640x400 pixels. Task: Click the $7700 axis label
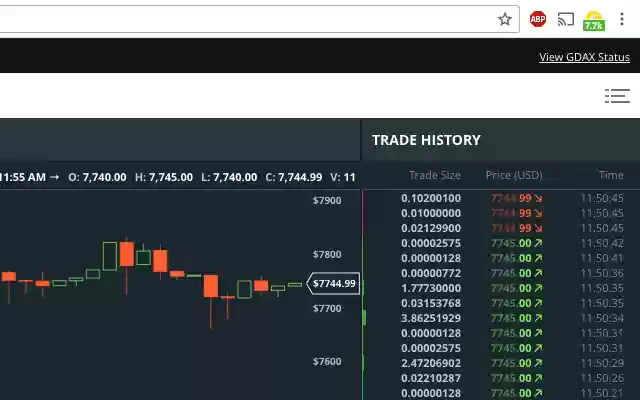coord(327,308)
